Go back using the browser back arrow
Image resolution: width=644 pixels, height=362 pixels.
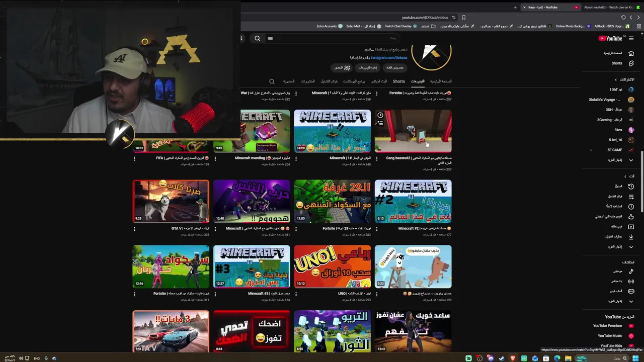click(x=639, y=18)
